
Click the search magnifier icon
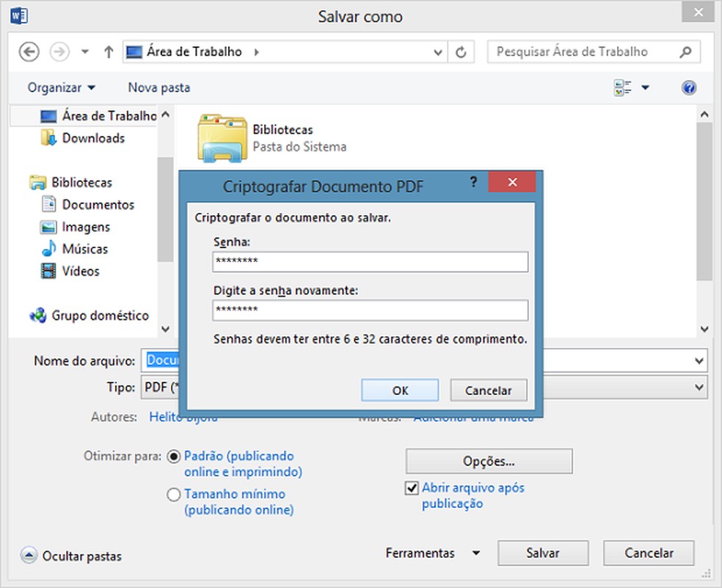click(685, 51)
